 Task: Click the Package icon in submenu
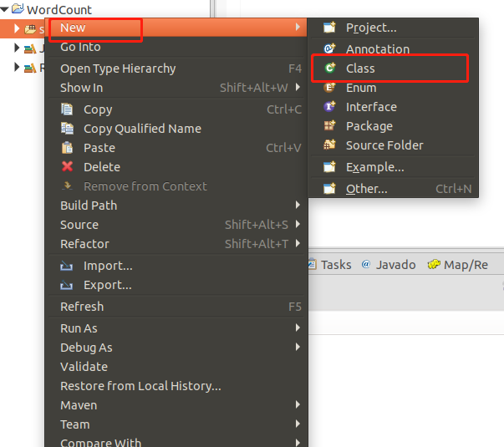point(329,125)
